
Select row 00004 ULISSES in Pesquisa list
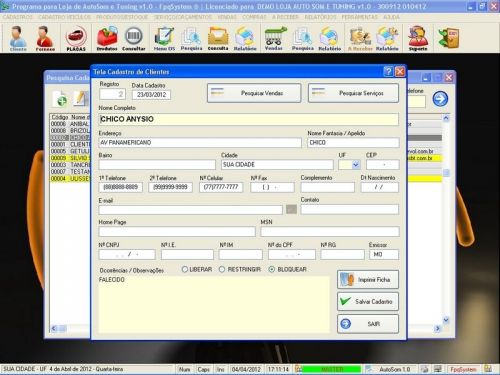click(70, 179)
